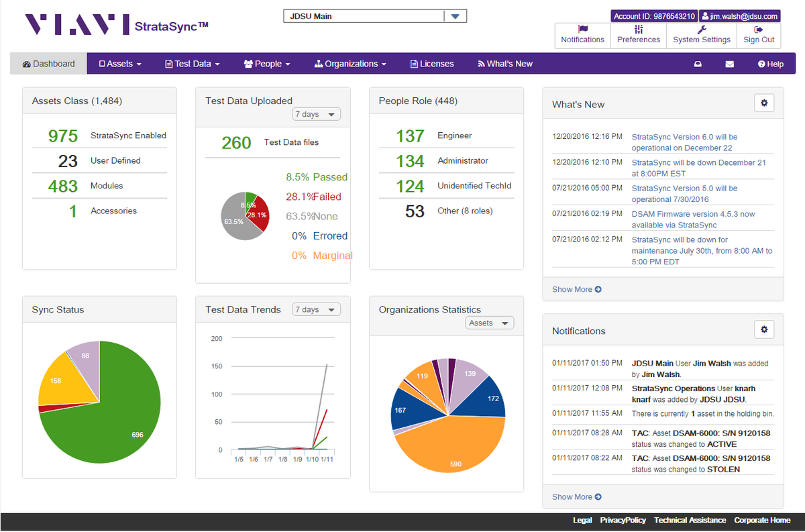
Task: Open the Organizations Statistics Assets dropdown
Action: tap(489, 323)
